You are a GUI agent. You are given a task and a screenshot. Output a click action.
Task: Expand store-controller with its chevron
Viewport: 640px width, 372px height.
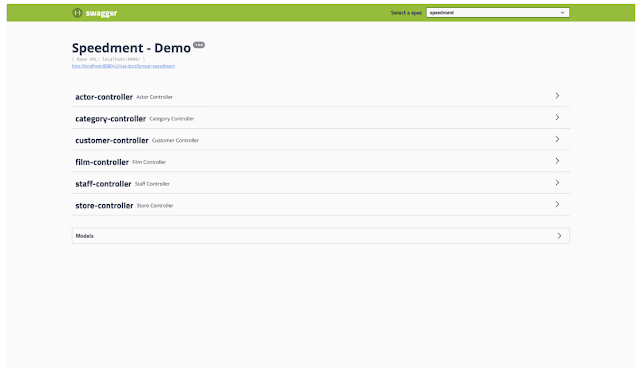click(557, 204)
